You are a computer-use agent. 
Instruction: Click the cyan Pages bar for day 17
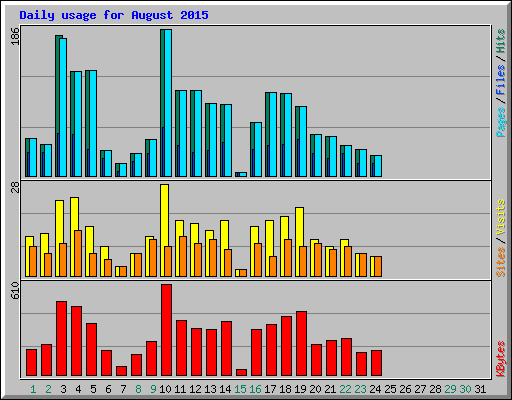pos(273,134)
